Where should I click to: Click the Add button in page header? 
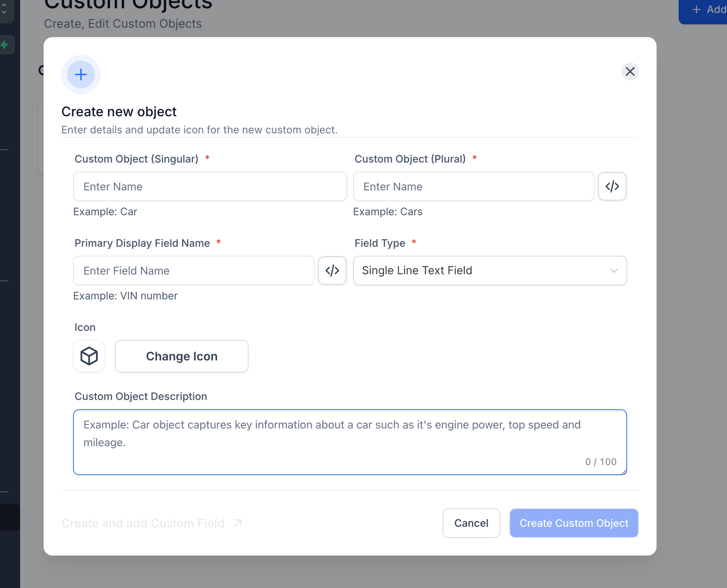point(707,10)
